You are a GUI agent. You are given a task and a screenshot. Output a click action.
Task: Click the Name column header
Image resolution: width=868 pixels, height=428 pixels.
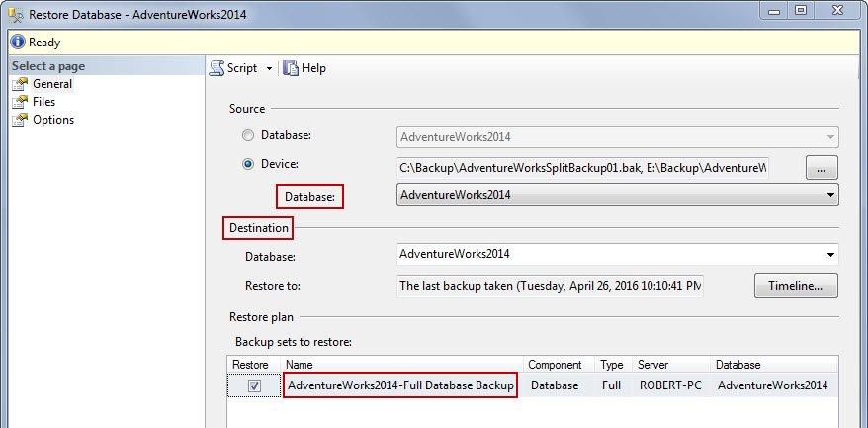[x=402, y=365]
